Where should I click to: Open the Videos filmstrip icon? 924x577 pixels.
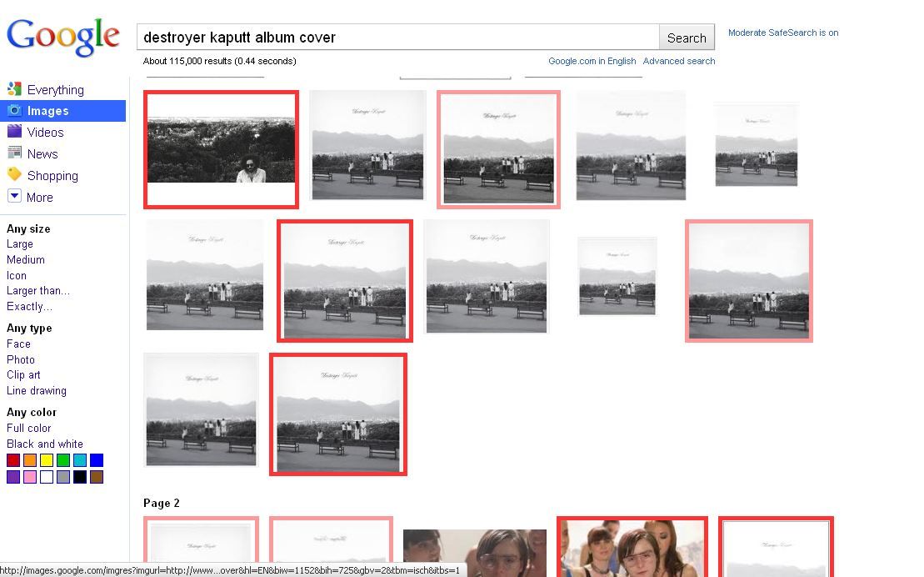[x=13, y=132]
